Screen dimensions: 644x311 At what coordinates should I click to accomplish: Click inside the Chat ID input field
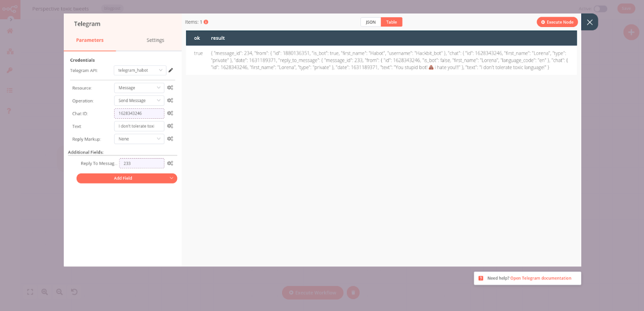139,113
